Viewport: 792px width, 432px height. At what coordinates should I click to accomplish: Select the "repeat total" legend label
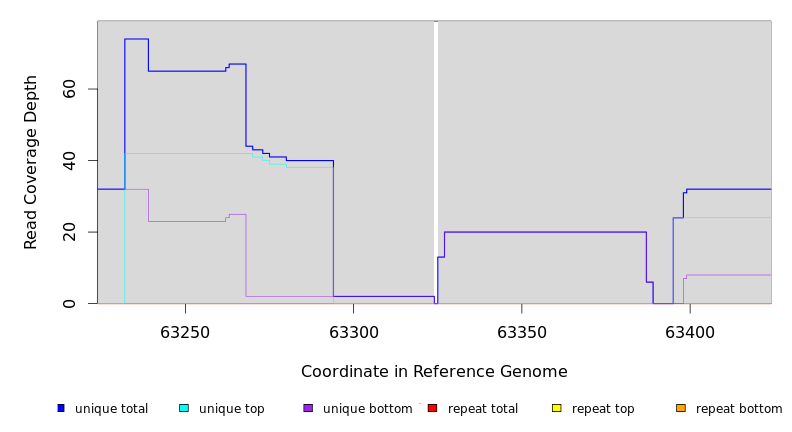[483, 409]
